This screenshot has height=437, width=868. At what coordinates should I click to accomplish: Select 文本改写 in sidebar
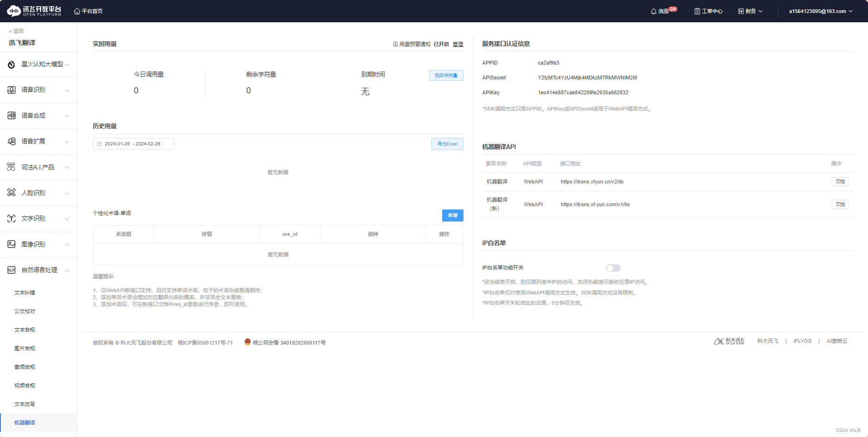pos(25,404)
